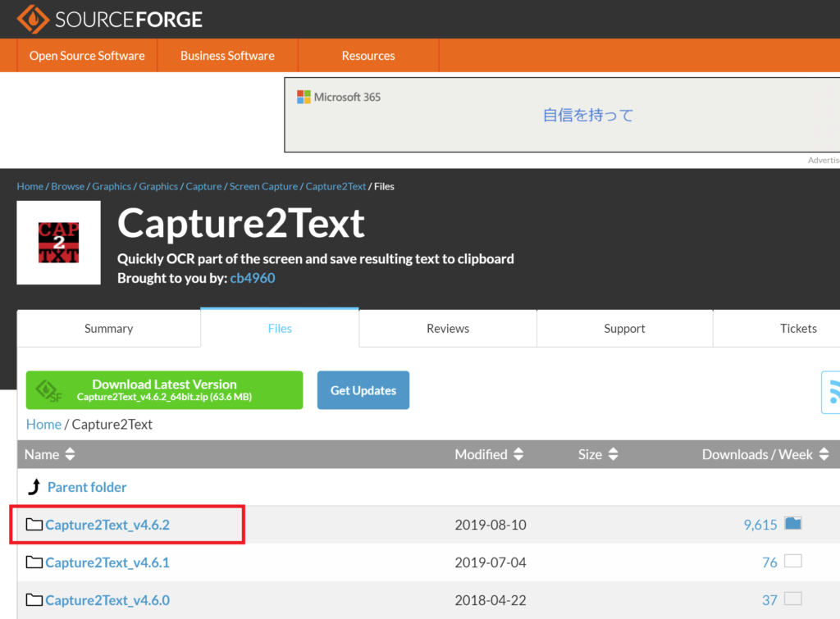Click the folder icon for Capture2Text_v4.6.0

pos(34,599)
